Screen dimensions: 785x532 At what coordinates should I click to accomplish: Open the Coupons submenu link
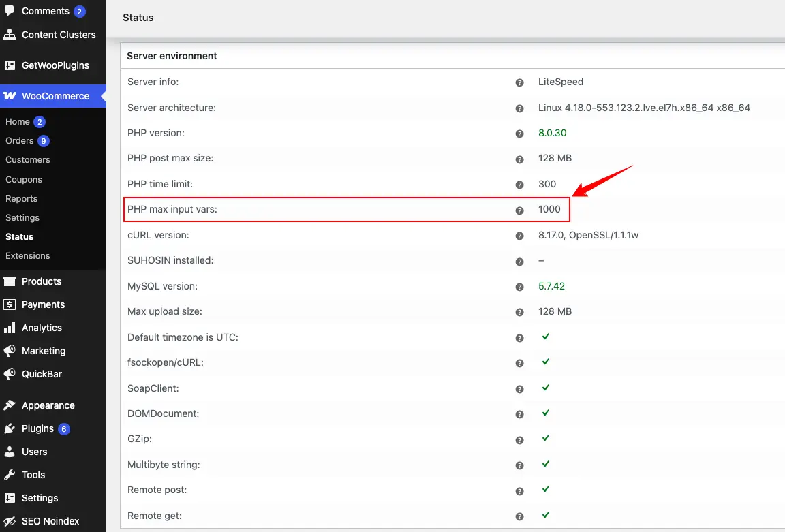pyautogui.click(x=24, y=179)
